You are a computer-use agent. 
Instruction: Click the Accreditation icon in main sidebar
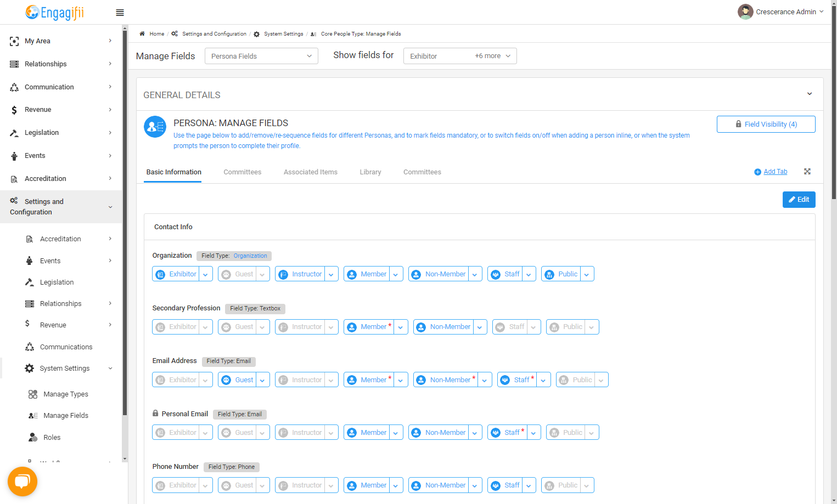coord(14,179)
